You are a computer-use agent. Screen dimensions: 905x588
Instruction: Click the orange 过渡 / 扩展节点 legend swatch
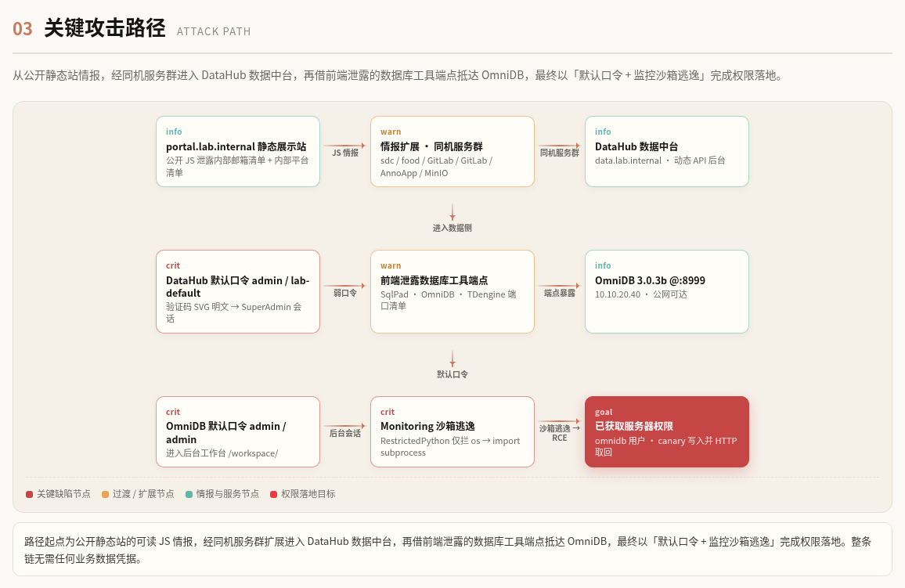point(105,495)
